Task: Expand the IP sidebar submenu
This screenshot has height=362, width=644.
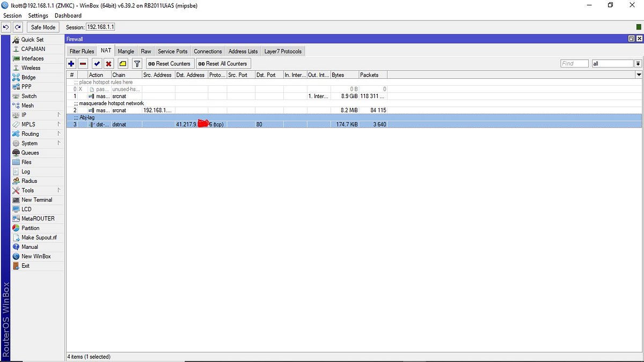Action: [24, 115]
